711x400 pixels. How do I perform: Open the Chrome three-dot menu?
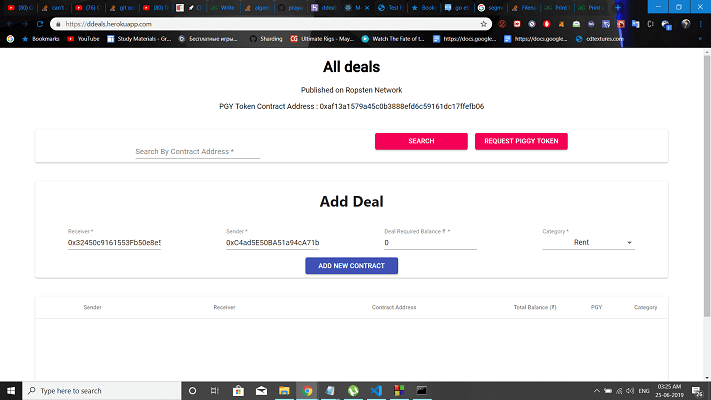(x=701, y=24)
